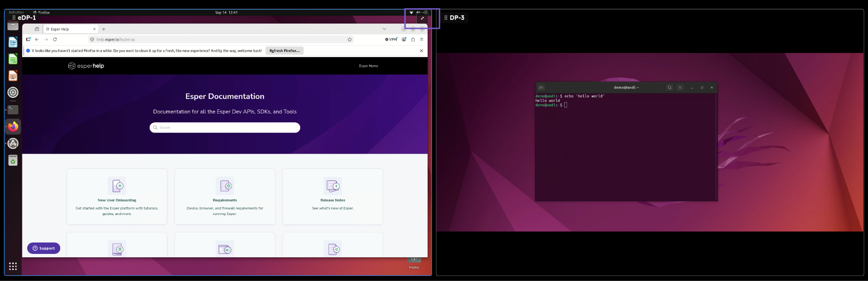Open the Support chat button
Screen dimensions: 868x281
click(44, 248)
